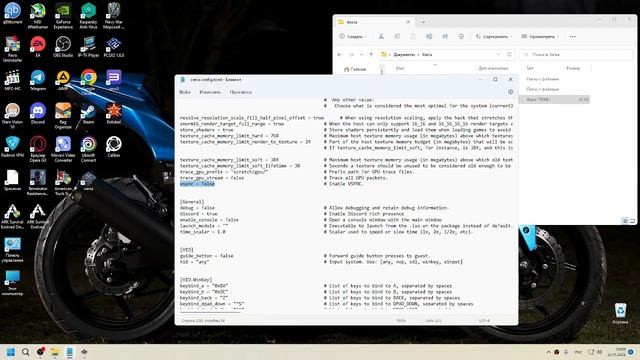Screen dimensions: 640x360
Task: Launch Steam from the desktop
Action: pyautogui.click(x=88, y=113)
